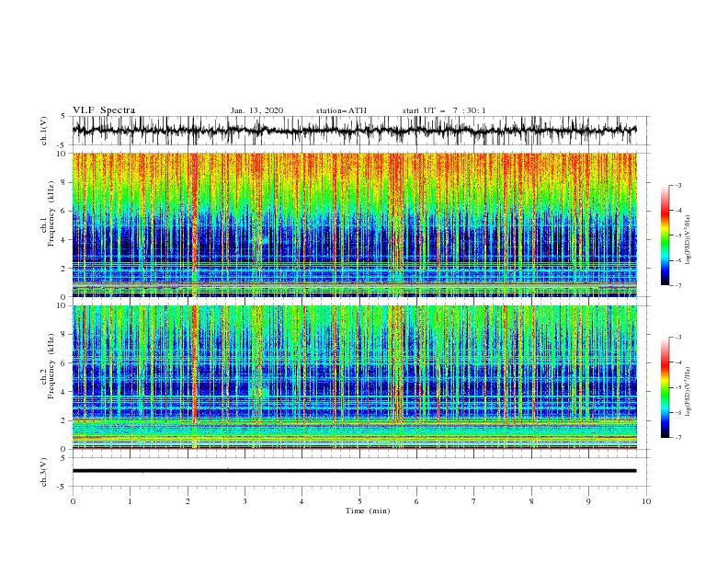Select the ch.2 "Frequency (kHz)" axis label
The width and height of the screenshot is (728, 563).
(x=51, y=365)
